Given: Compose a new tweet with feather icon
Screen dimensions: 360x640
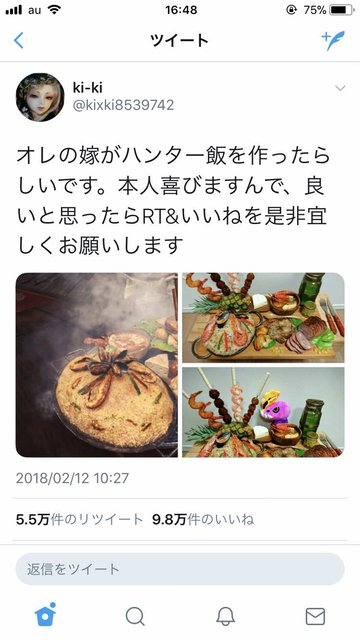Looking at the screenshot, I should 333,40.
